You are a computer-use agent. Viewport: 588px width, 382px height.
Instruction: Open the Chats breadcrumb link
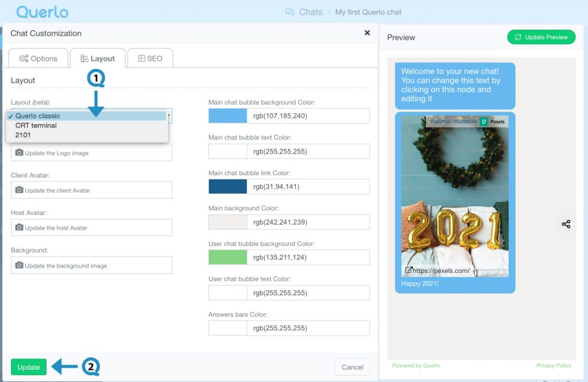point(311,12)
